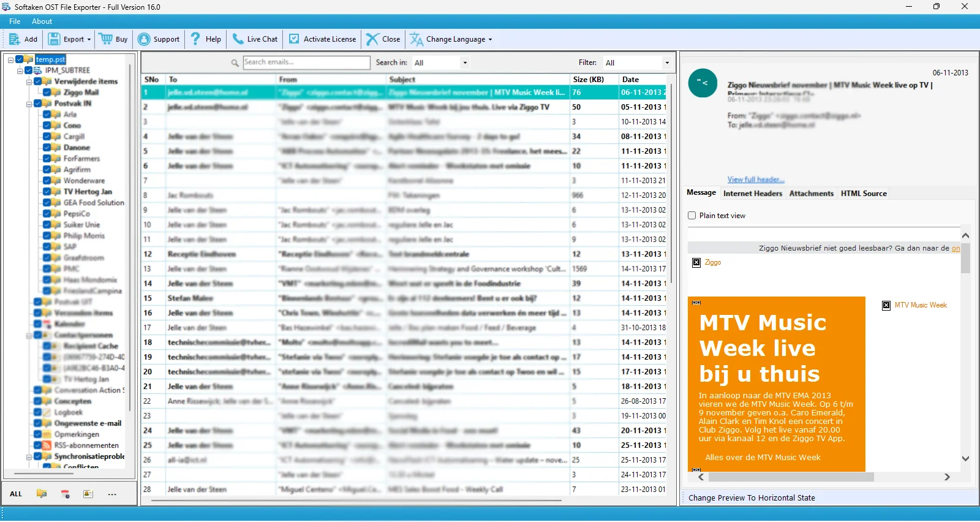The width and height of the screenshot is (980, 522).
Task: Click the SAP folder icon
Action: pyautogui.click(x=56, y=247)
